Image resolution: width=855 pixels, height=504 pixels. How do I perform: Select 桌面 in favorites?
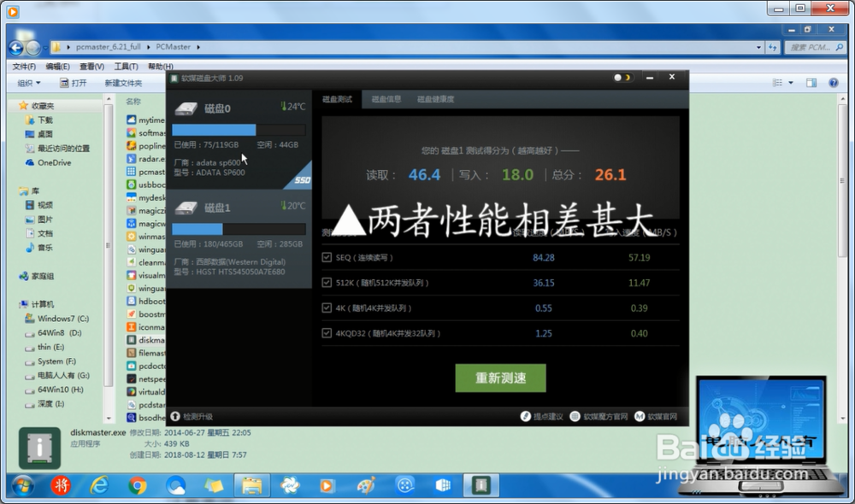coord(38,134)
